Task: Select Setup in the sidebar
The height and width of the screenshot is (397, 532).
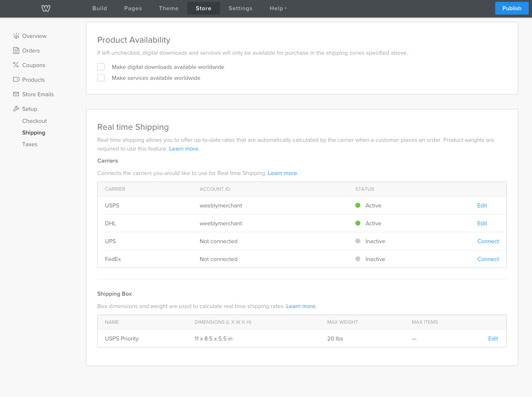Action: pos(30,109)
